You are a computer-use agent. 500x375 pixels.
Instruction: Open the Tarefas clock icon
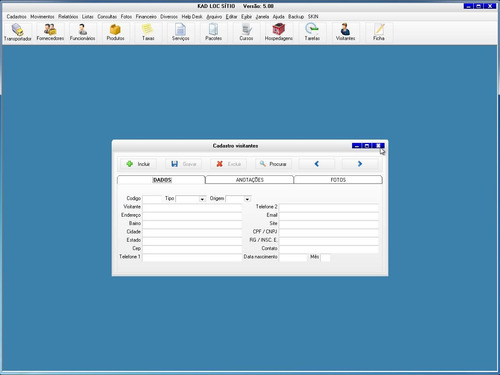point(312,32)
